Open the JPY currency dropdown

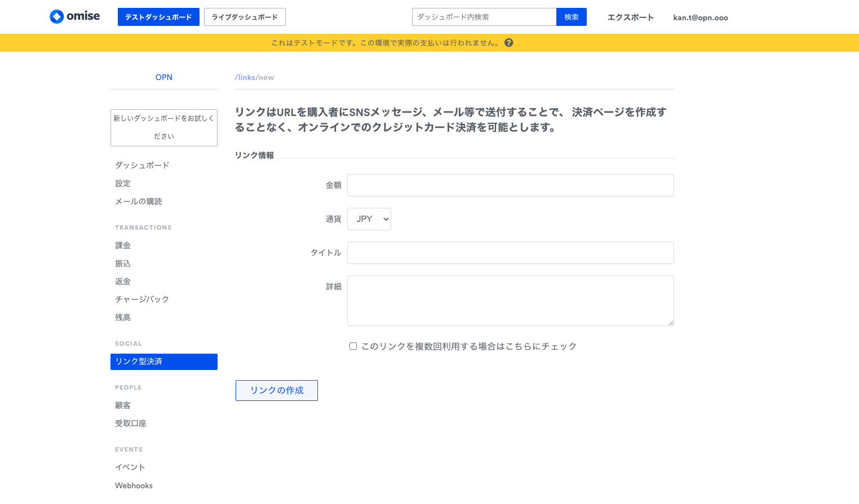(369, 219)
